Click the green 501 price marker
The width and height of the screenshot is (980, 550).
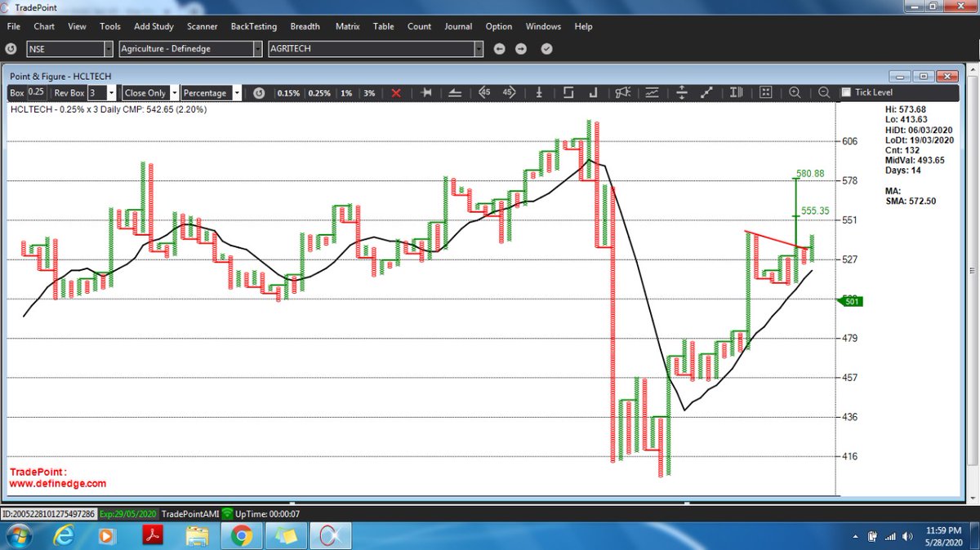tap(849, 302)
